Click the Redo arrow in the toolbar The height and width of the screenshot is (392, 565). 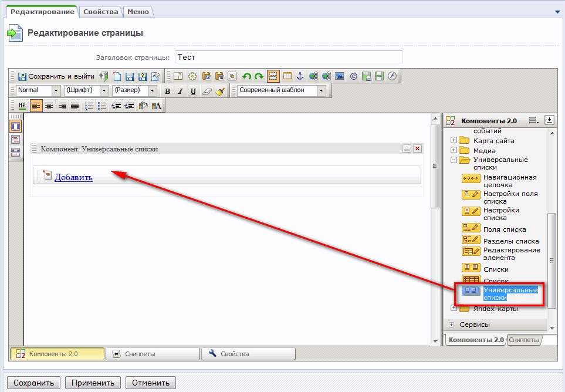pyautogui.click(x=259, y=76)
